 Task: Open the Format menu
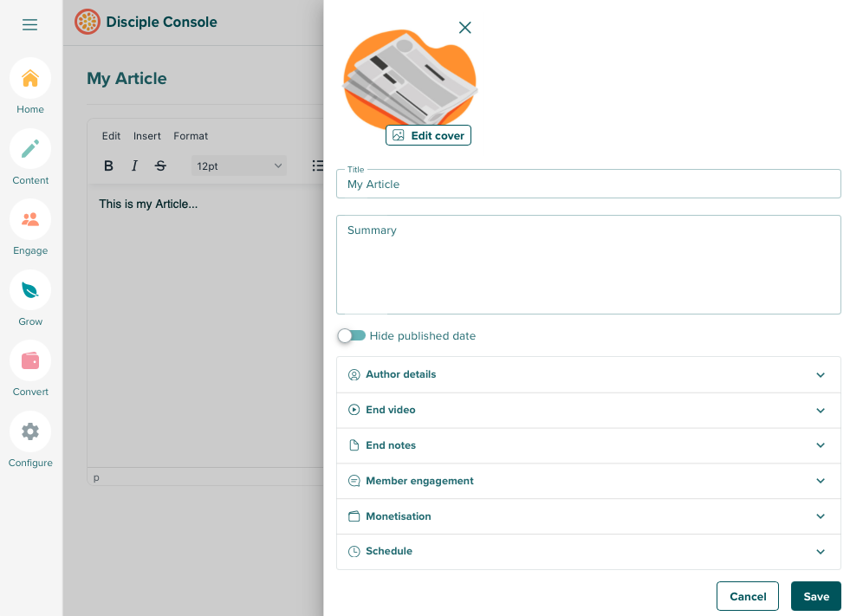[x=191, y=136]
